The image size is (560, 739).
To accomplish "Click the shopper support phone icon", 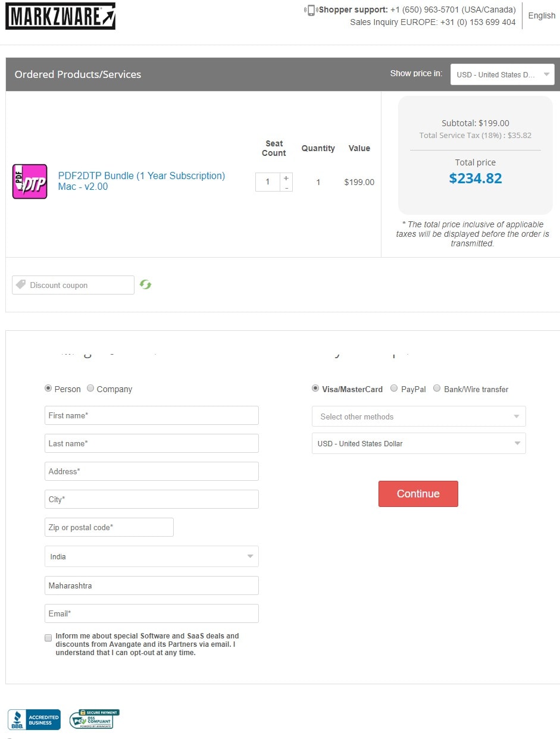I will (x=311, y=10).
